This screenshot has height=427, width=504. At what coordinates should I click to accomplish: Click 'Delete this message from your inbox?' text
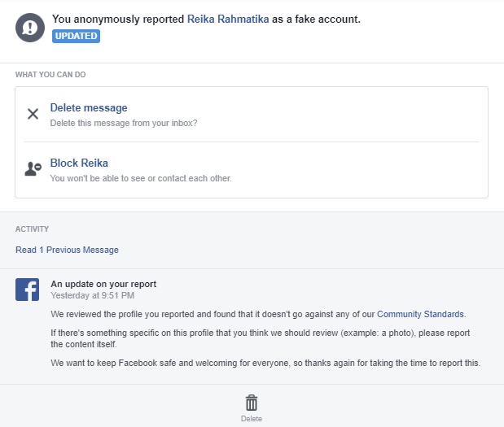[x=123, y=123]
